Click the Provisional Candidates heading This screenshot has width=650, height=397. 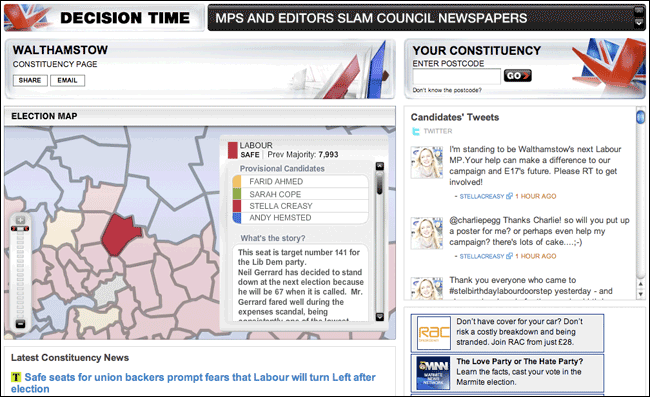point(282,169)
